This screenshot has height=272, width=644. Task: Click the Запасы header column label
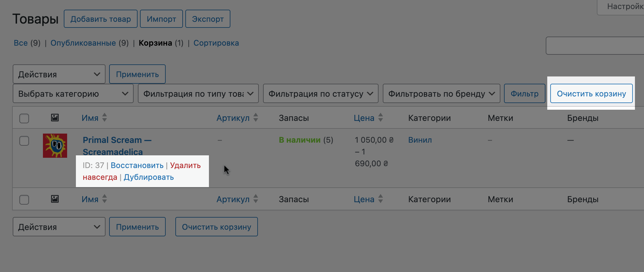294,118
